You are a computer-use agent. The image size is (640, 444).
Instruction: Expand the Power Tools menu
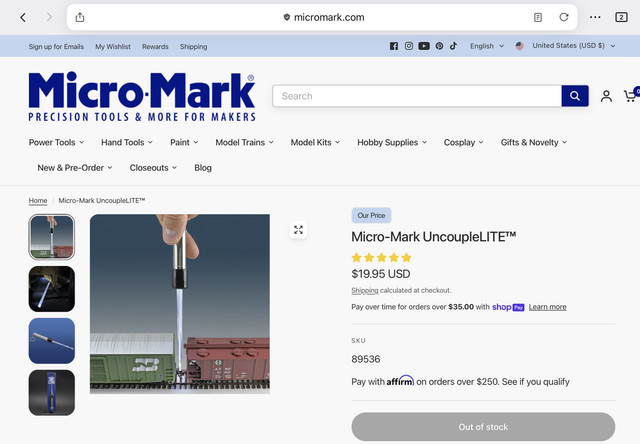click(x=56, y=142)
